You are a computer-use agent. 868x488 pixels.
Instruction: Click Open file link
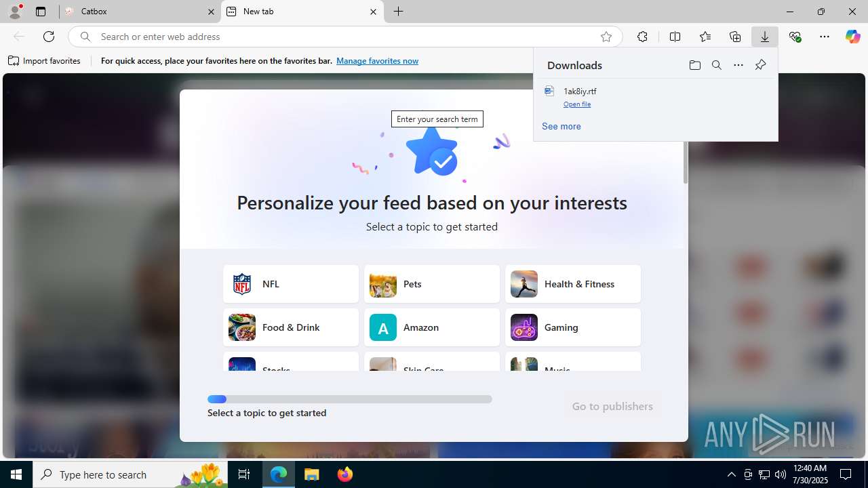click(577, 104)
